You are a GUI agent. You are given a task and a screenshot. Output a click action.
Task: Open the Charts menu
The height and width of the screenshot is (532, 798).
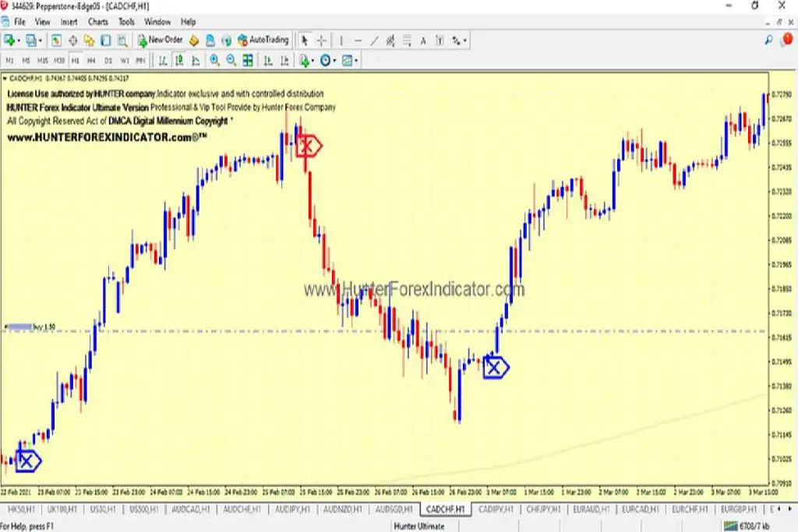pyautogui.click(x=97, y=22)
